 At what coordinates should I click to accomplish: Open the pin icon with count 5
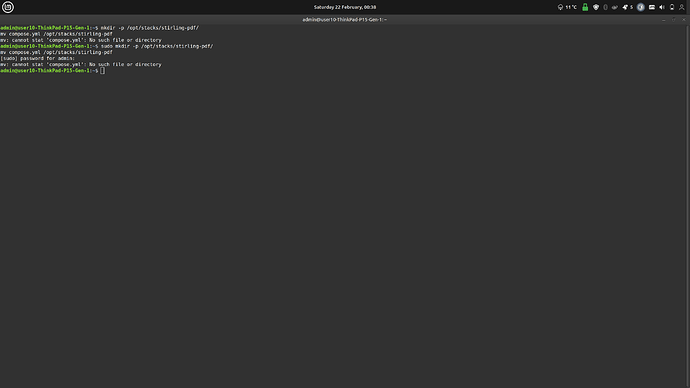628,7
